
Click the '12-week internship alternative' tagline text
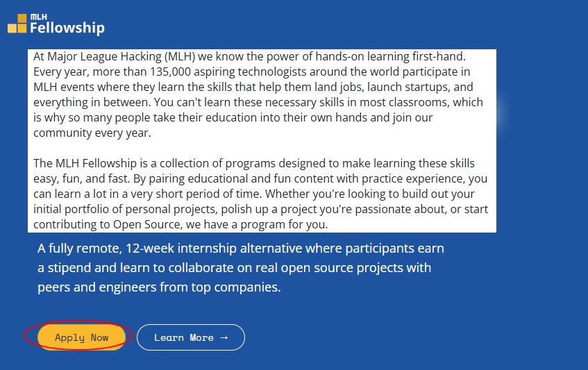(221, 249)
